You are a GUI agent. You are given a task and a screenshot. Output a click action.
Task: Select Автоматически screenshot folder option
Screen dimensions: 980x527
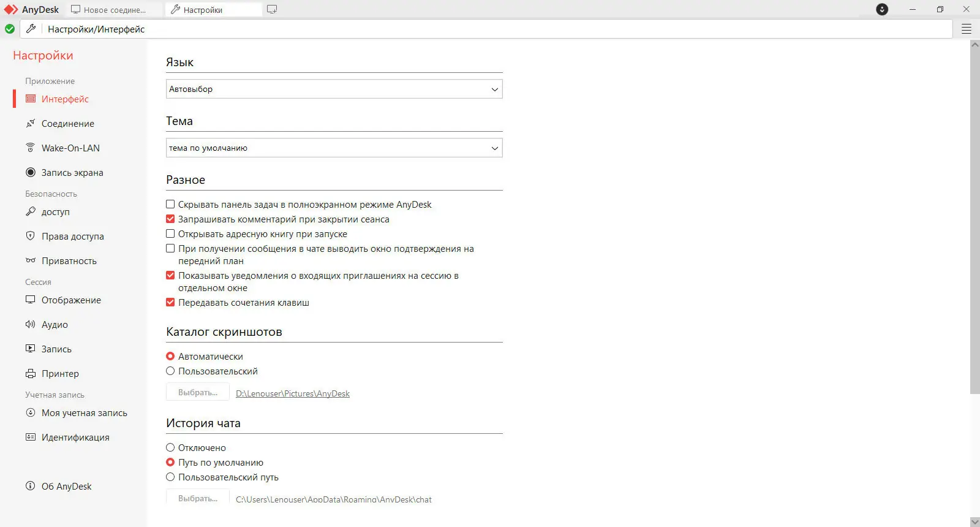point(170,356)
